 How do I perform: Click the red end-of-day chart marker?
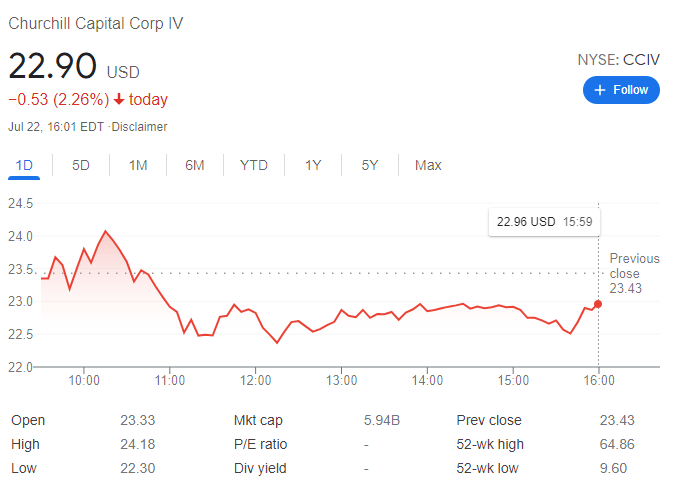pos(598,303)
